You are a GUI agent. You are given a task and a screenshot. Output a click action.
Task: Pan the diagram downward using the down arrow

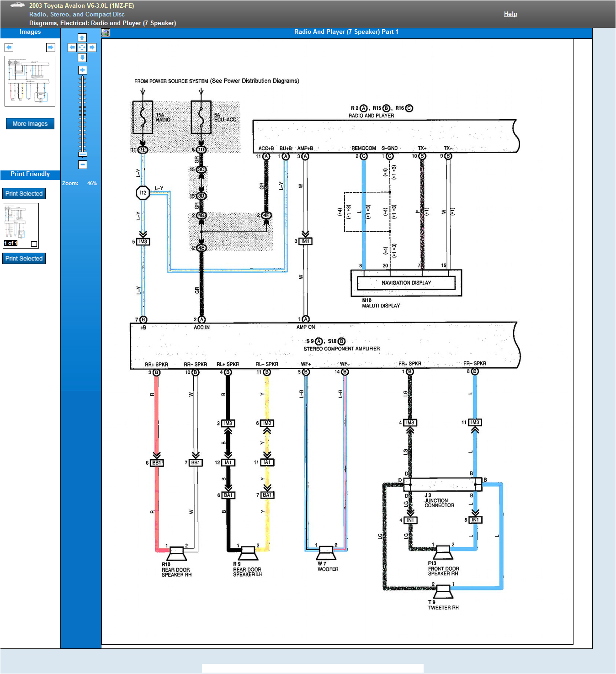82,58
